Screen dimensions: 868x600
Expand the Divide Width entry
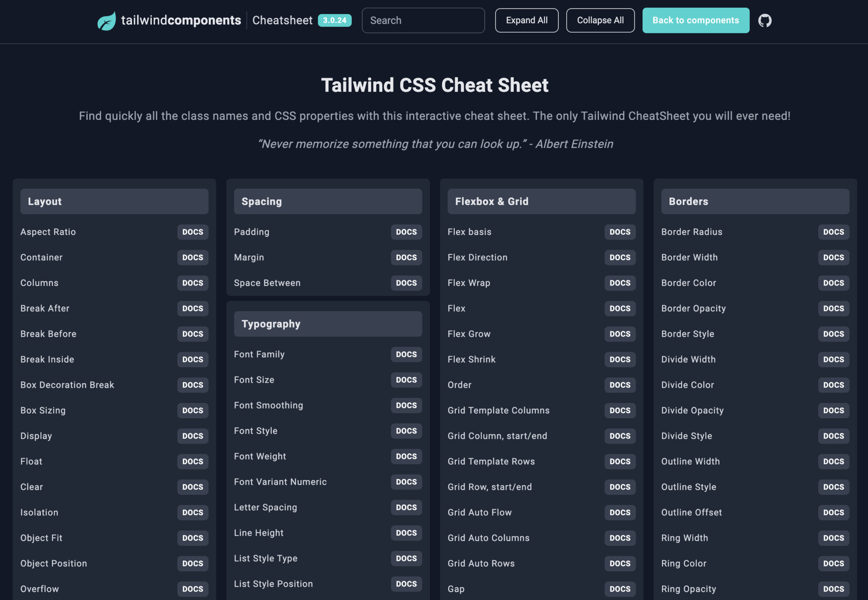(x=688, y=359)
